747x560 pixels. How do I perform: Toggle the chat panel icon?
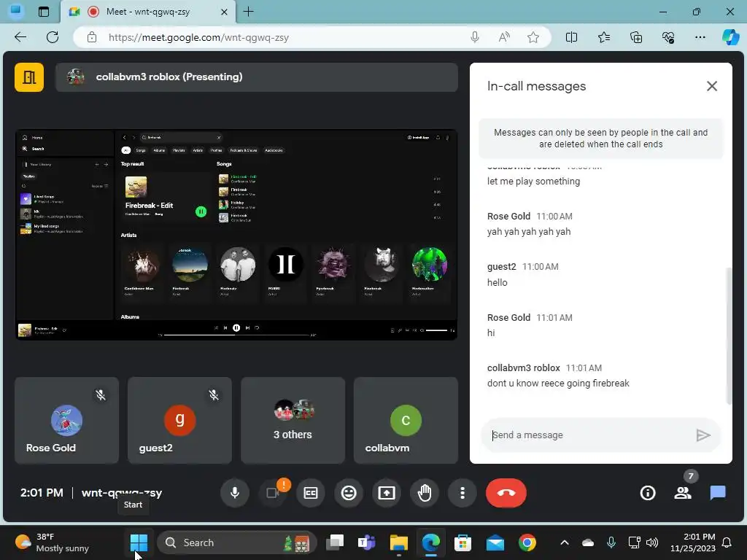[x=718, y=493]
